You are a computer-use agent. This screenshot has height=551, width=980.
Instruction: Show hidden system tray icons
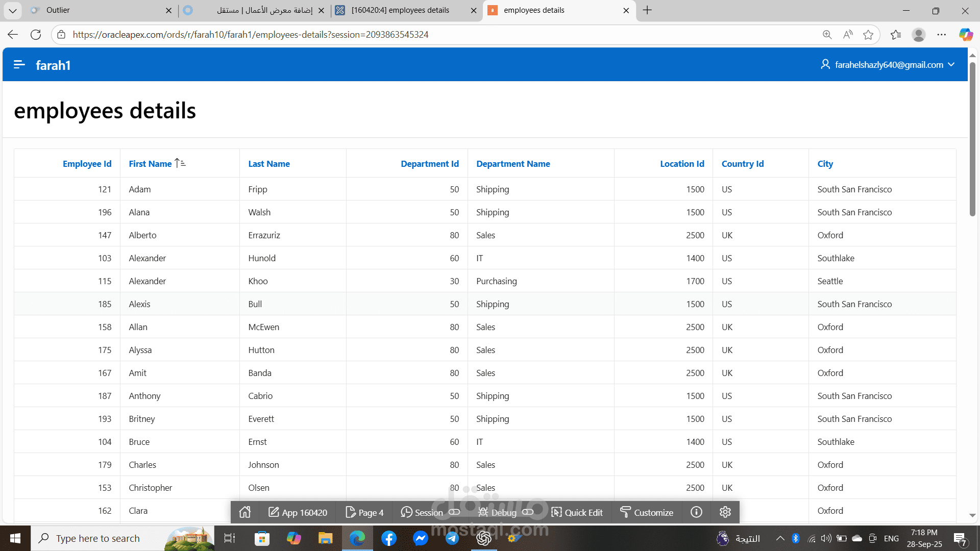[x=780, y=538]
